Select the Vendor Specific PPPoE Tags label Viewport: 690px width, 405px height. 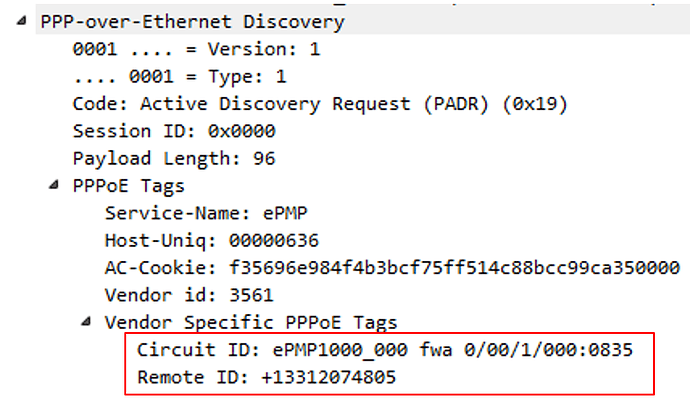(251, 323)
